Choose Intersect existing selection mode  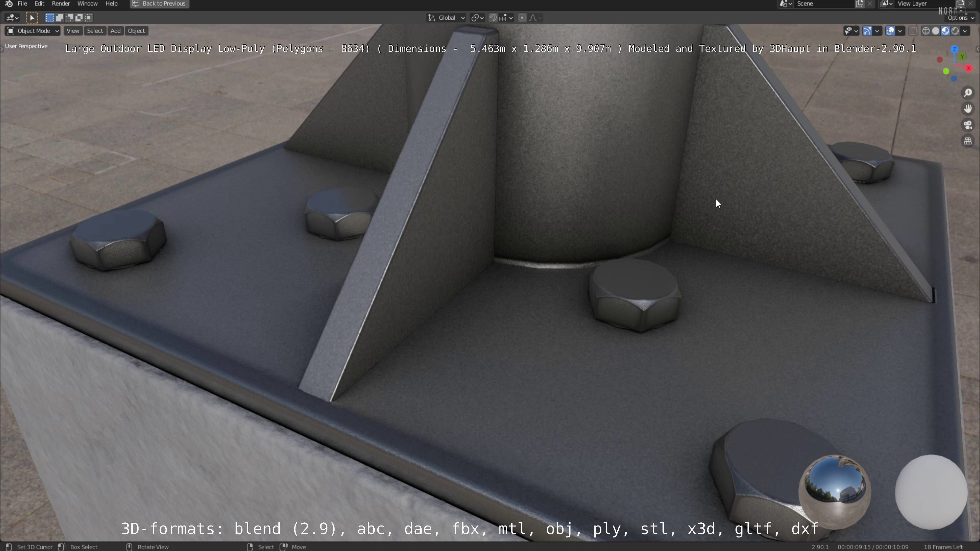pos(89,18)
